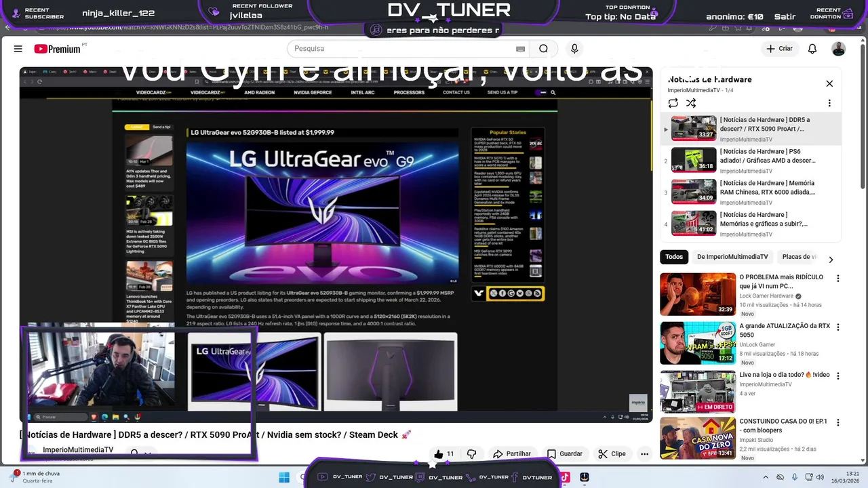
Task: Click the Pesquisa search field
Action: [x=404, y=49]
